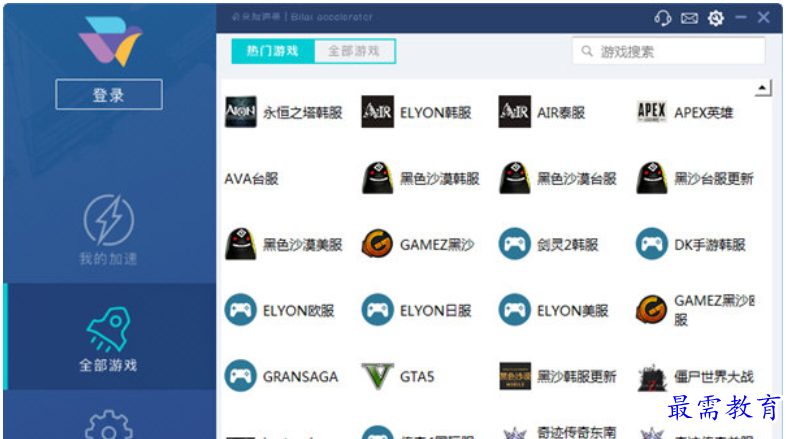The height and width of the screenshot is (439, 789).
Task: Click the app logo in sidebar
Action: [x=110, y=41]
